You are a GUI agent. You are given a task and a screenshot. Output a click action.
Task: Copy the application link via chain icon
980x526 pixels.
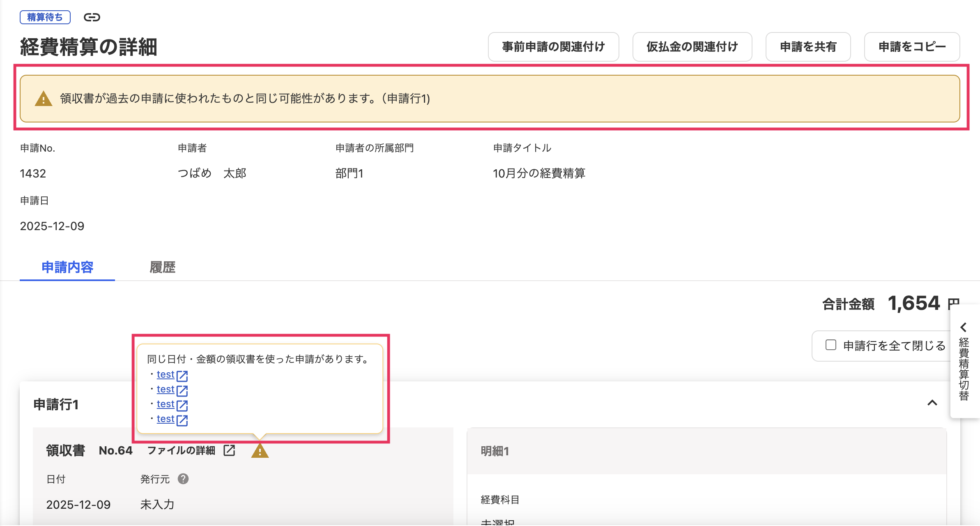[92, 17]
